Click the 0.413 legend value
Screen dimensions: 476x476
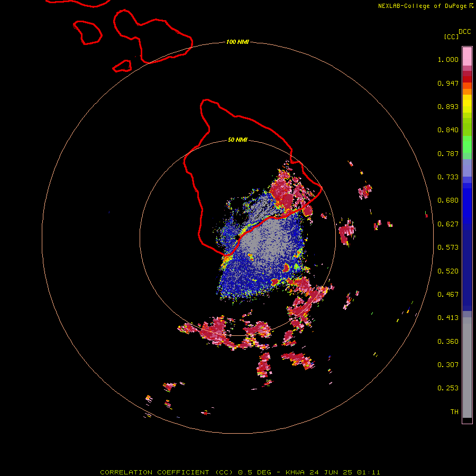[448, 318]
